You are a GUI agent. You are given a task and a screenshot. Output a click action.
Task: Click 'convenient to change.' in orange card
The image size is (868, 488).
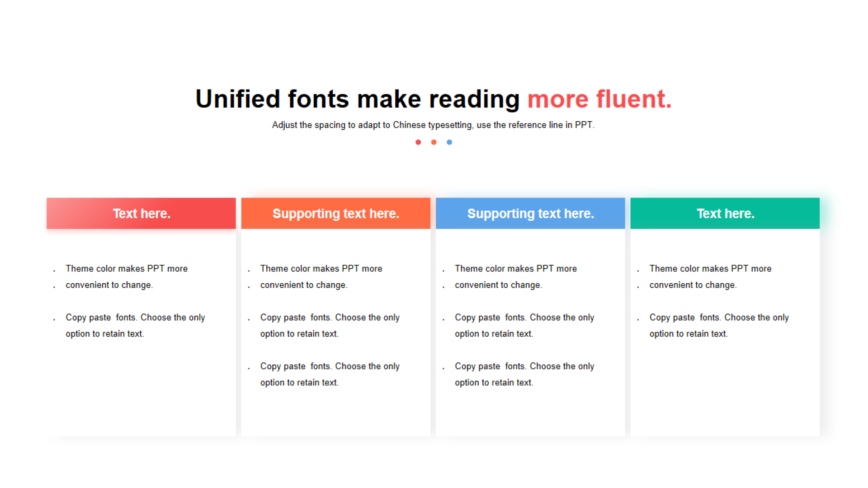point(304,285)
